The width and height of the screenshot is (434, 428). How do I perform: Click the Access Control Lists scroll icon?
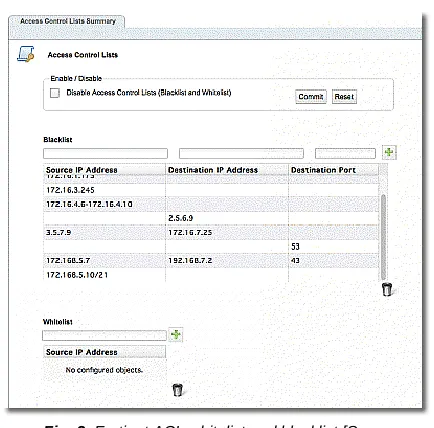pos(26,54)
